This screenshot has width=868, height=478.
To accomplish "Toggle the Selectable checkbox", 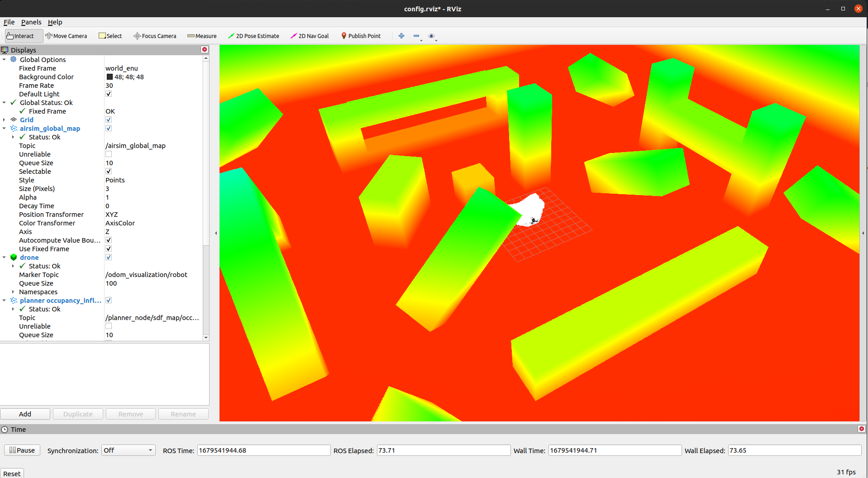I will click(109, 171).
